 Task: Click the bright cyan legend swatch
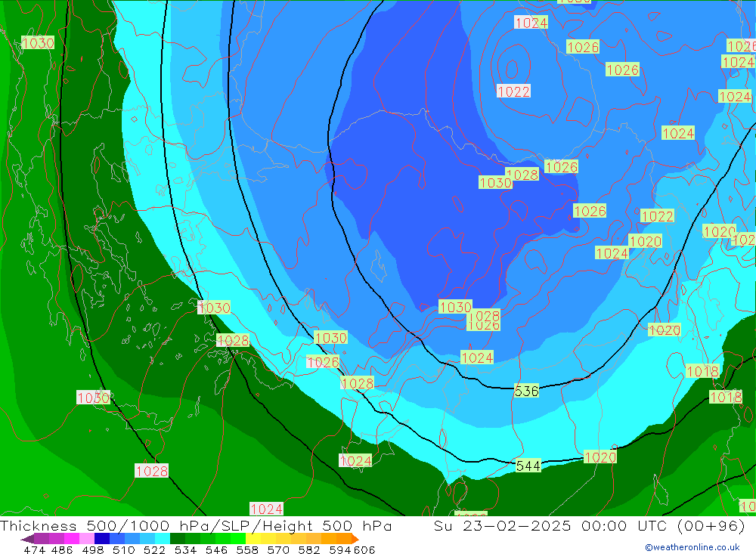click(163, 539)
